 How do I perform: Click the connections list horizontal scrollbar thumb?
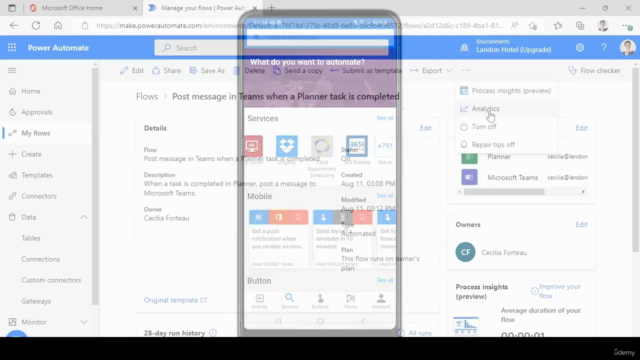coord(504,192)
